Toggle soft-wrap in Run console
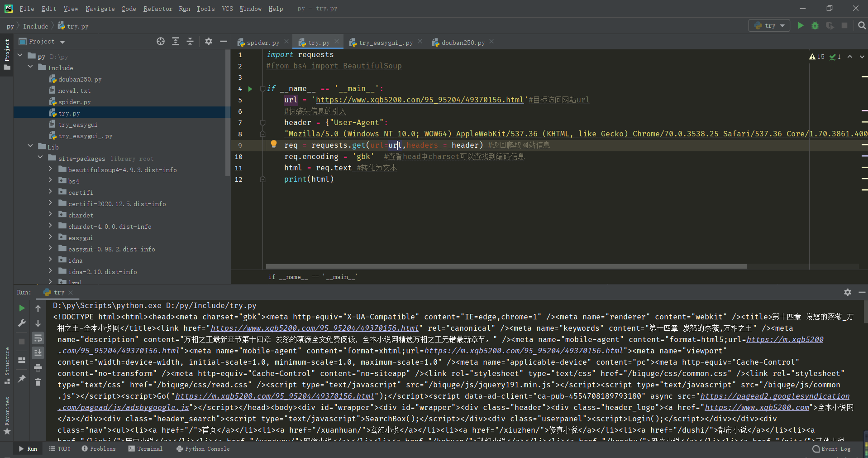 pos(38,338)
